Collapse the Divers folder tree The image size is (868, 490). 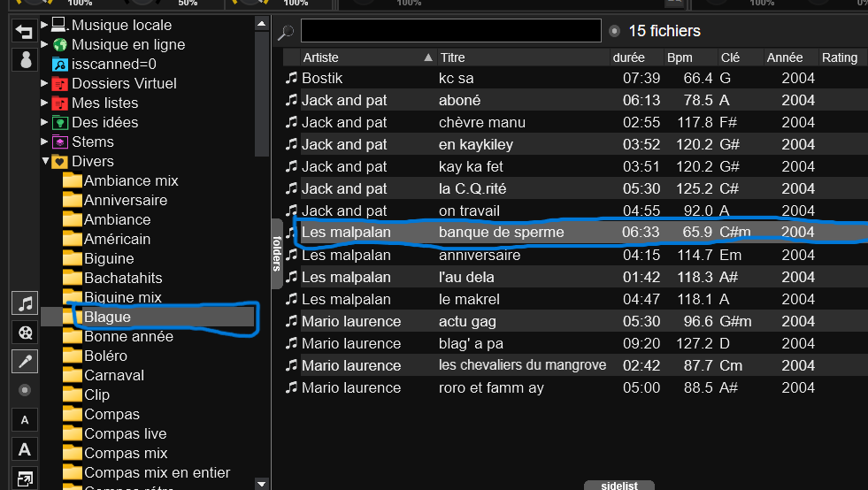tap(45, 161)
